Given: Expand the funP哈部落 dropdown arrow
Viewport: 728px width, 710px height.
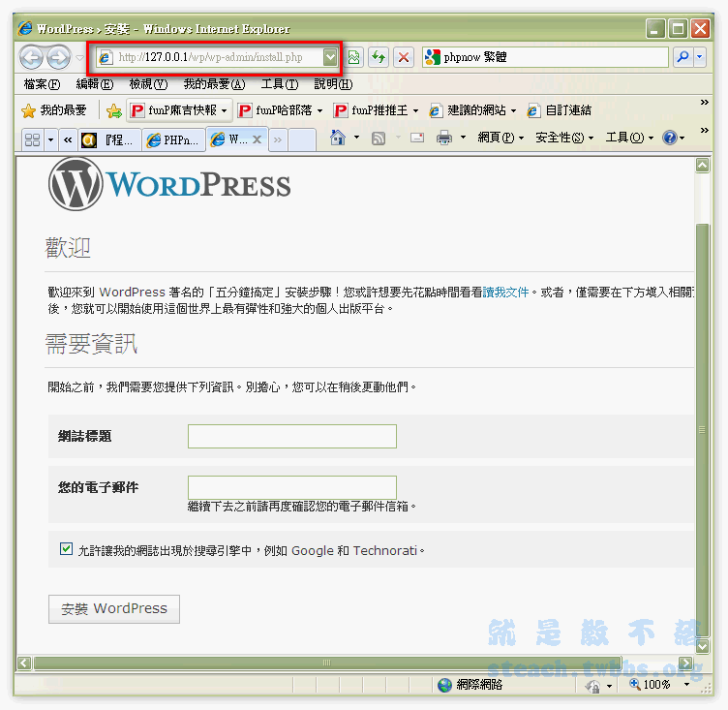Looking at the screenshot, I should [x=319, y=111].
